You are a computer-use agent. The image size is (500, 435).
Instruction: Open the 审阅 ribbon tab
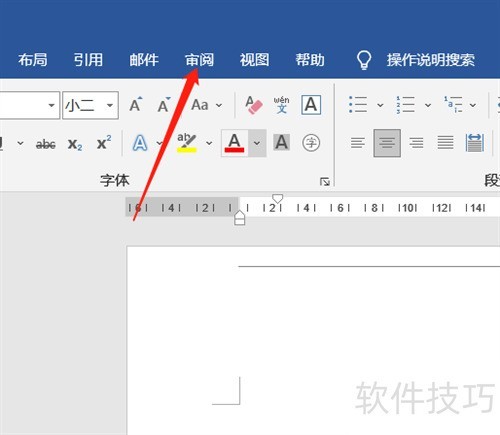199,60
